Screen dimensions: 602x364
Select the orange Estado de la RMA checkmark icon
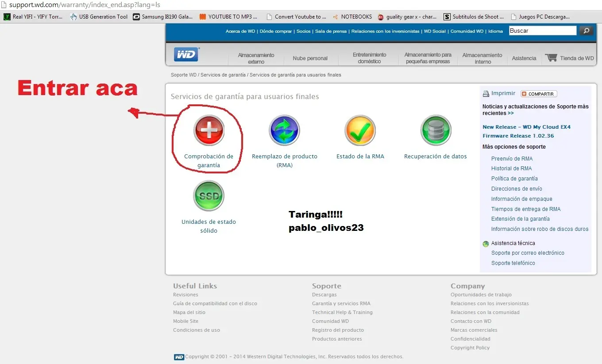360,130
